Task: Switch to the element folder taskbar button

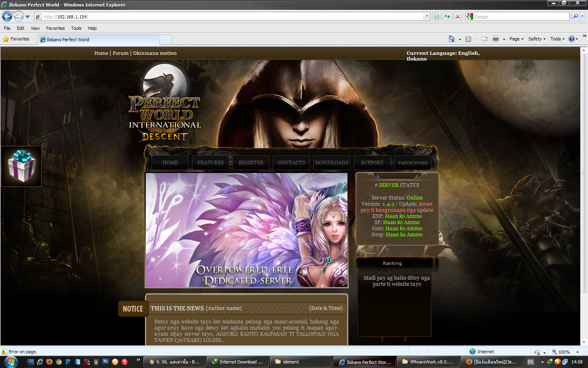Action: click(301, 362)
